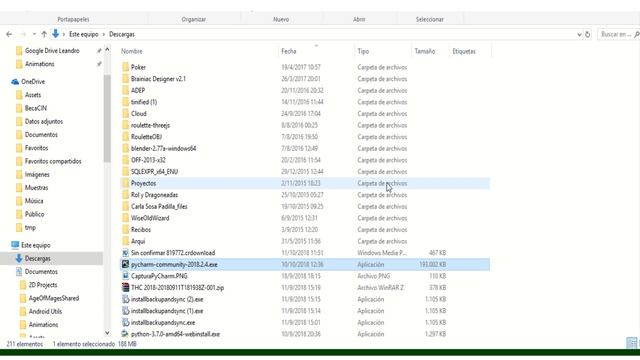Click the search box 'Buscar en'
Image resolution: width=640 pixels, height=360 pixels.
click(618, 35)
